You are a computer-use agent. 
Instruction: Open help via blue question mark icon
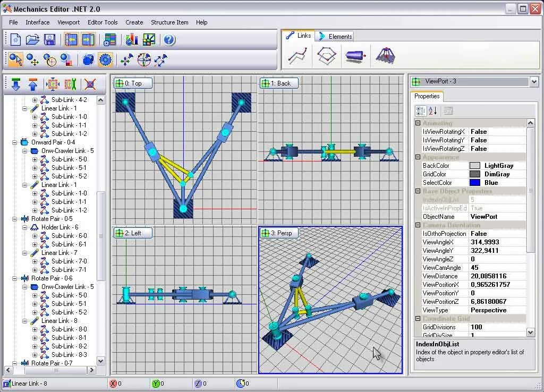[x=169, y=39]
